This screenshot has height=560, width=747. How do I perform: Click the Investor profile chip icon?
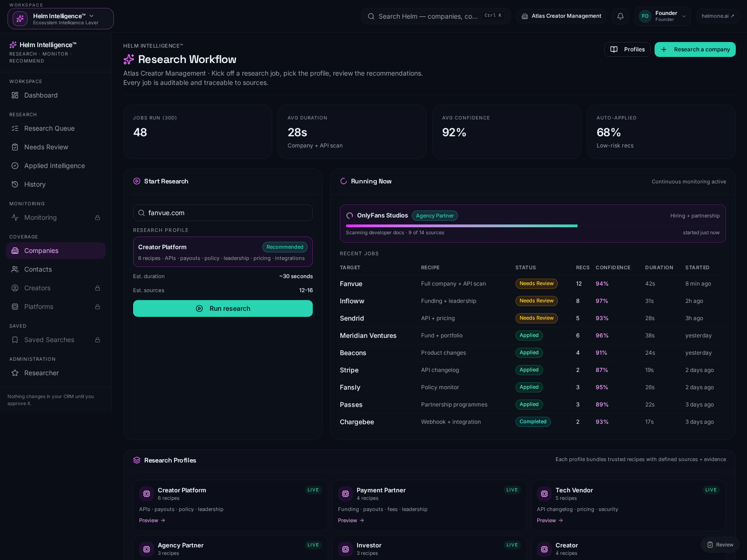pos(345,549)
